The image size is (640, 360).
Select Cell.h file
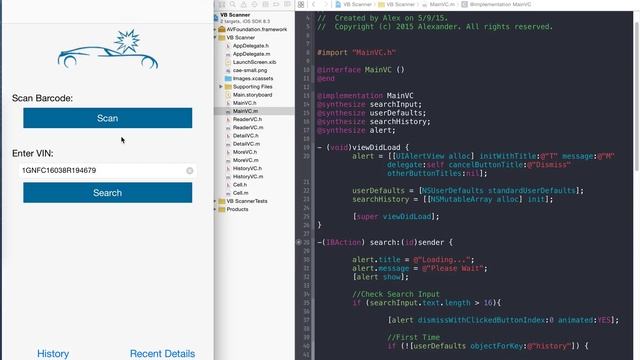(x=240, y=184)
